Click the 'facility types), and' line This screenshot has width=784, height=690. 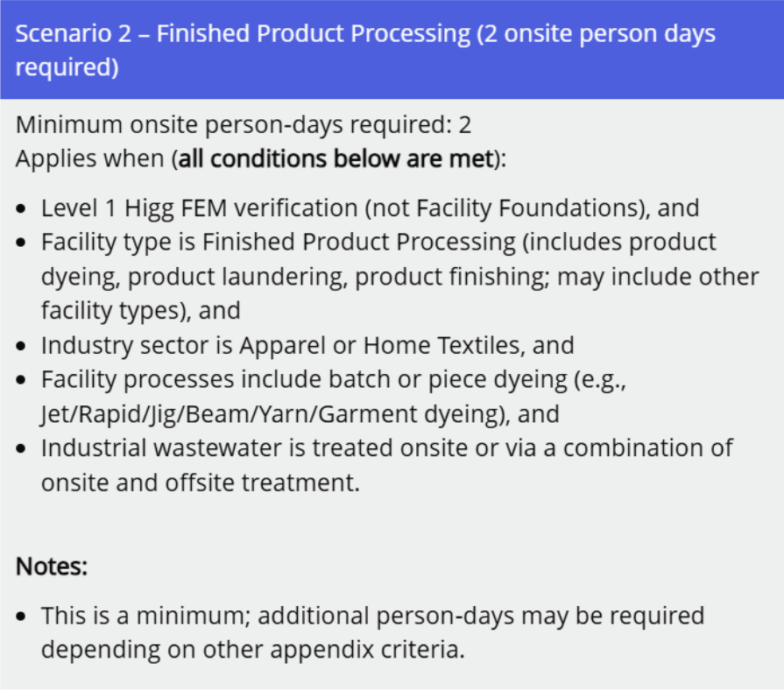click(140, 310)
